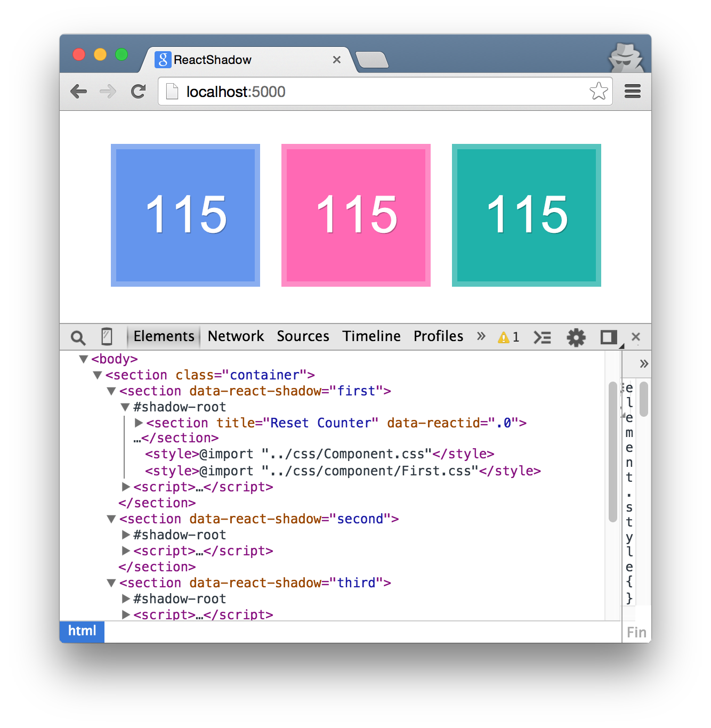Collapse first #shadow-root node
The height and width of the screenshot is (728, 711).
coord(125,407)
